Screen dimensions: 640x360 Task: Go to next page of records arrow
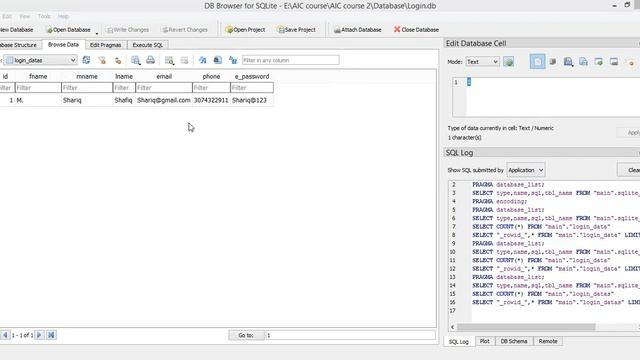click(x=40, y=335)
